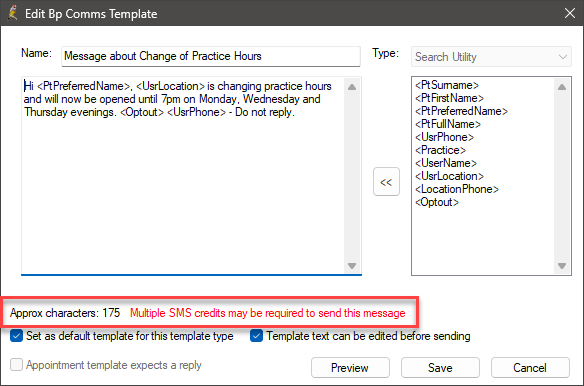Uncheck Set as default template checkbox
This screenshot has height=386, width=584.
tap(16, 336)
